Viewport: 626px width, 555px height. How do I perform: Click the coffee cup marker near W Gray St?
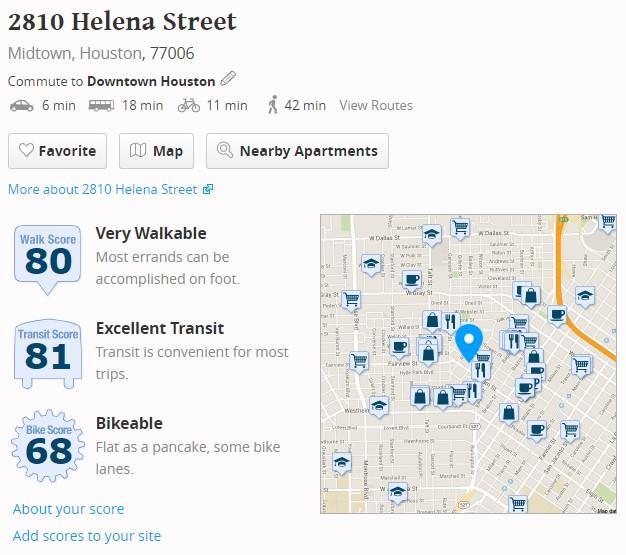[x=412, y=279]
